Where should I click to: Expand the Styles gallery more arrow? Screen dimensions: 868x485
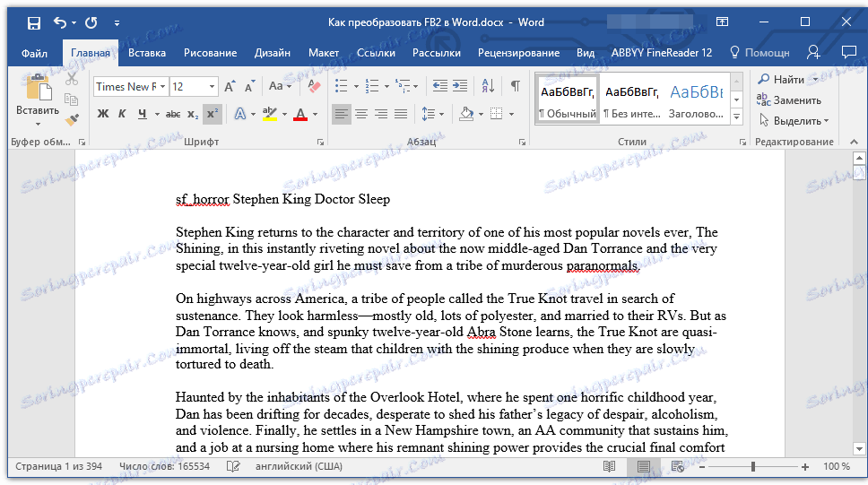point(736,117)
